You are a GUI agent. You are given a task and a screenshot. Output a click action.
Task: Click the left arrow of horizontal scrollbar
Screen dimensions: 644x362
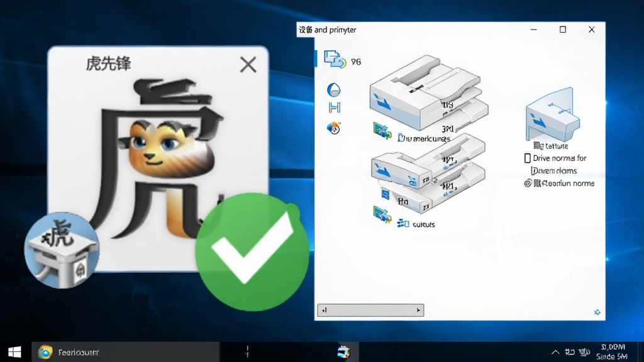point(325,310)
